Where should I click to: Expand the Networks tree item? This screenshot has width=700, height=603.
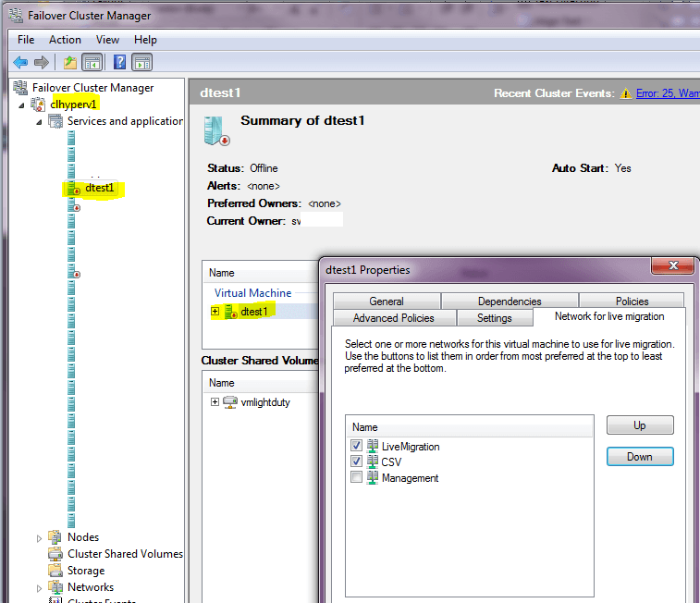point(39,589)
